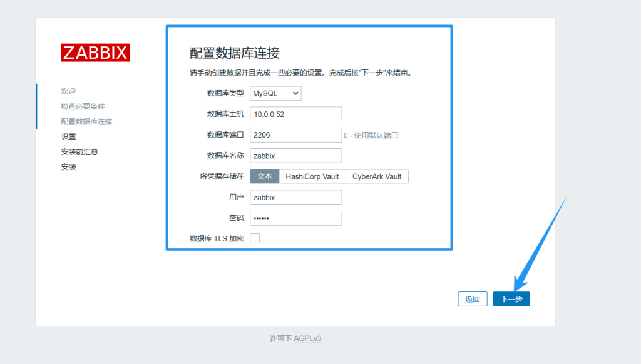Enable the 数据库 TLS 加密 checkbox

point(255,238)
